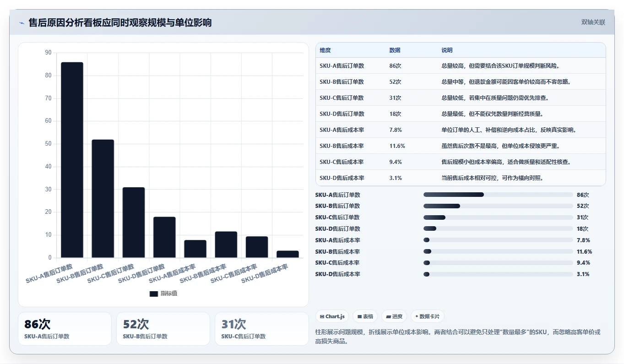The height and width of the screenshot is (364, 624).
Task: Click the dashboard title 售后原因分析看板应同时观察规模与单位影响
Action: click(120, 22)
